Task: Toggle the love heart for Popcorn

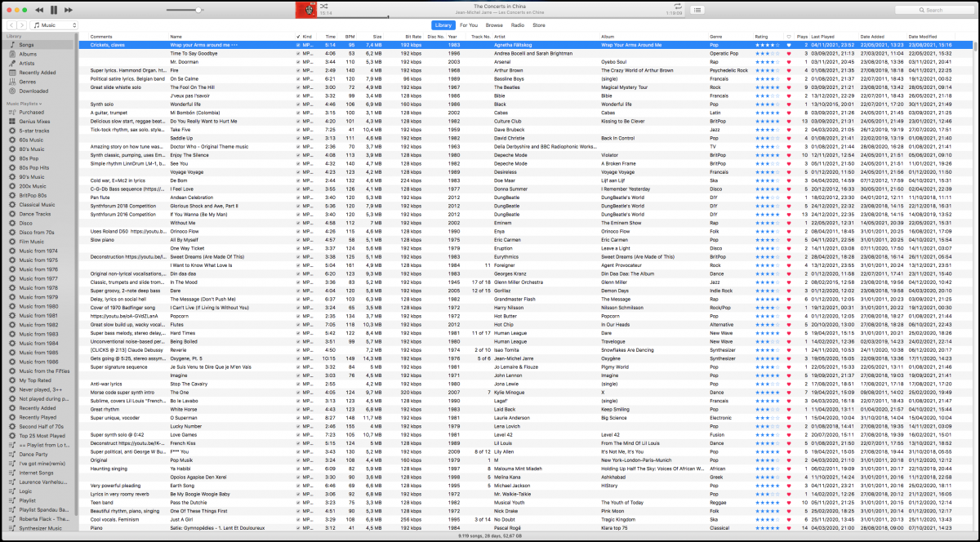Action: tap(789, 316)
